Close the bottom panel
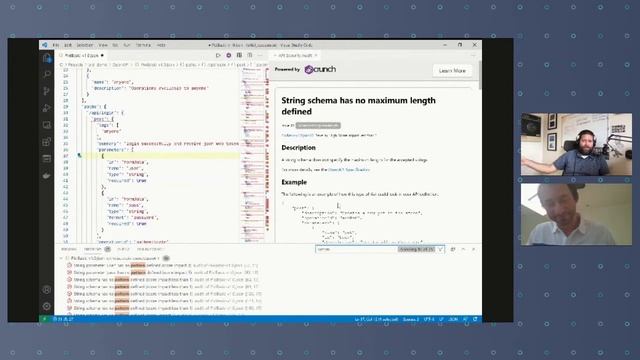 (x=473, y=249)
